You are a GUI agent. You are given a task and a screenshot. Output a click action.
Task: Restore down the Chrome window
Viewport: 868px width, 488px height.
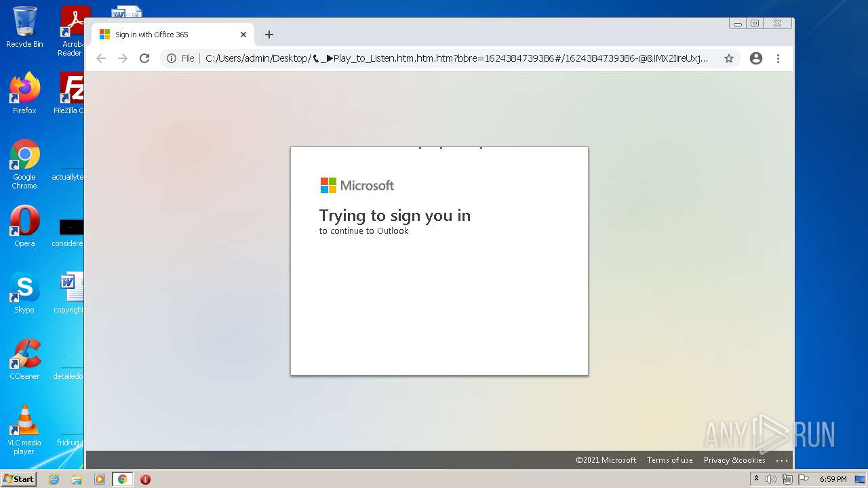point(755,23)
